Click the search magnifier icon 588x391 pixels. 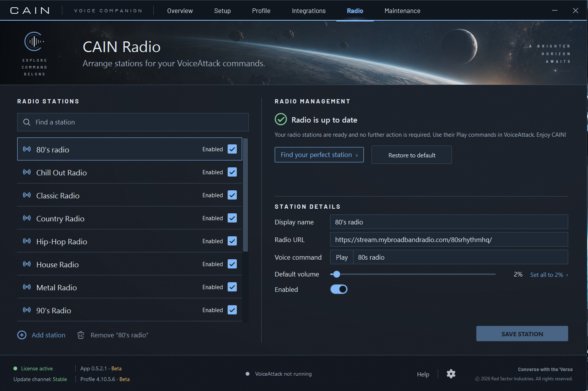(x=27, y=122)
